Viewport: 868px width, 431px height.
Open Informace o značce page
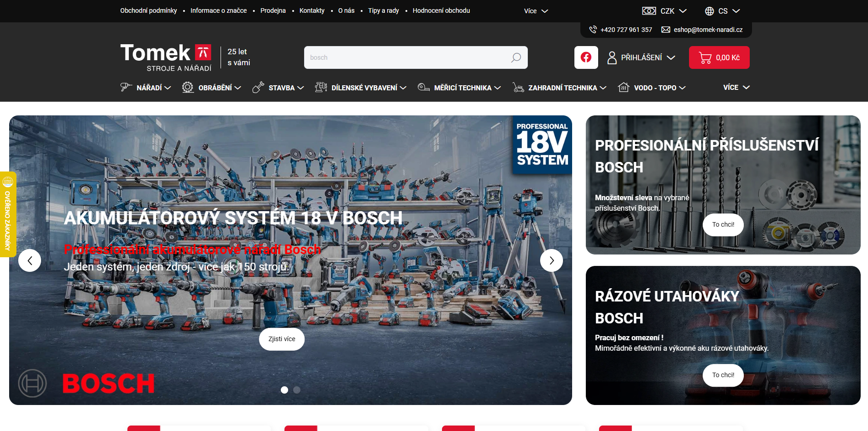point(219,10)
